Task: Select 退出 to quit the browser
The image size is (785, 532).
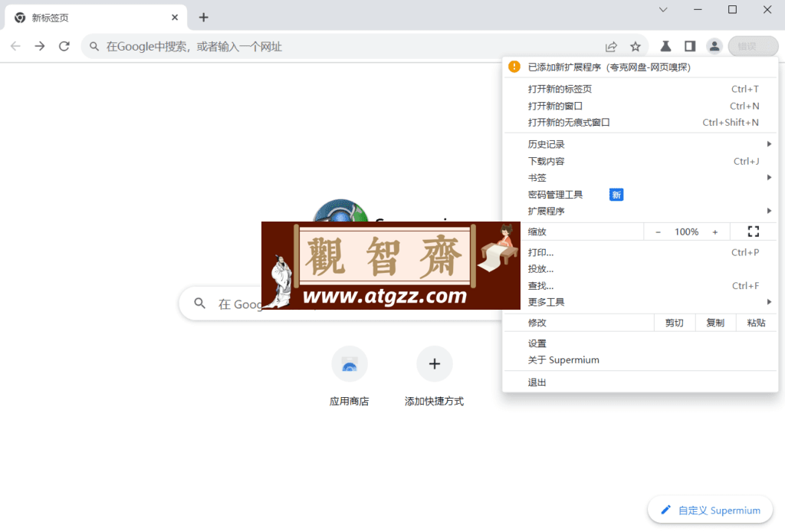Action: pos(640,383)
